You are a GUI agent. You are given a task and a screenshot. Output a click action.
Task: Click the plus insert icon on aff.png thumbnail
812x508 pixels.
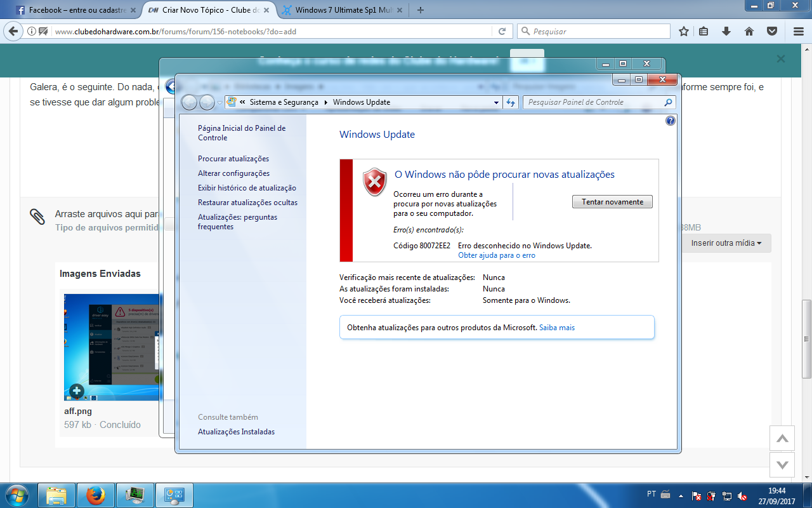(77, 391)
